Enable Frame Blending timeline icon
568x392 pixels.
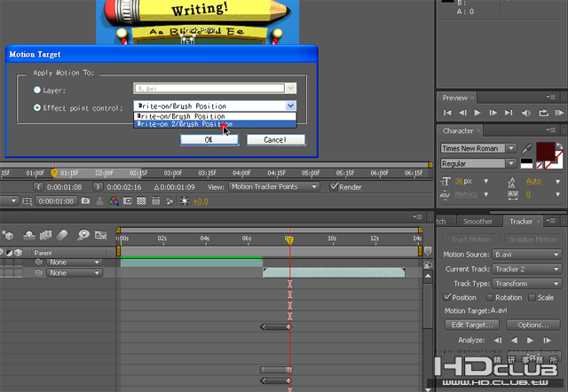[x=45, y=235]
